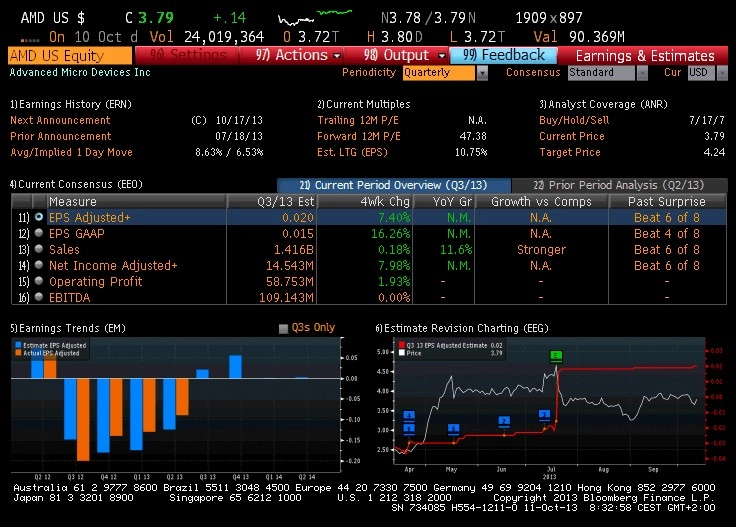Click the intraday price sparkline icon
The height and width of the screenshot is (527, 736).
click(314, 17)
